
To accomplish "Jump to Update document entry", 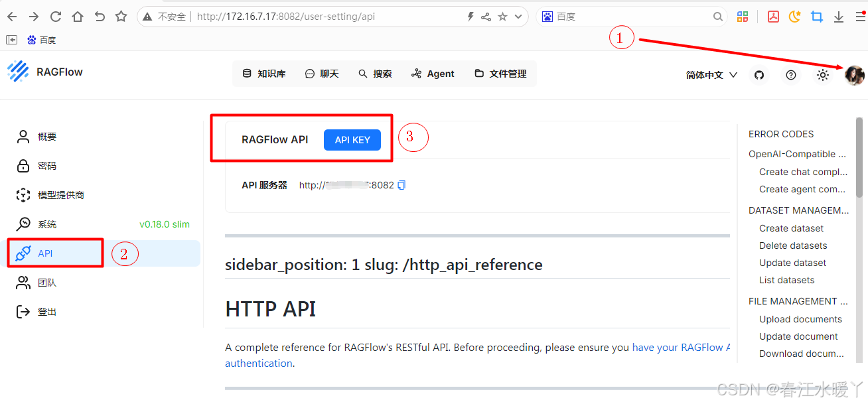I will [799, 336].
